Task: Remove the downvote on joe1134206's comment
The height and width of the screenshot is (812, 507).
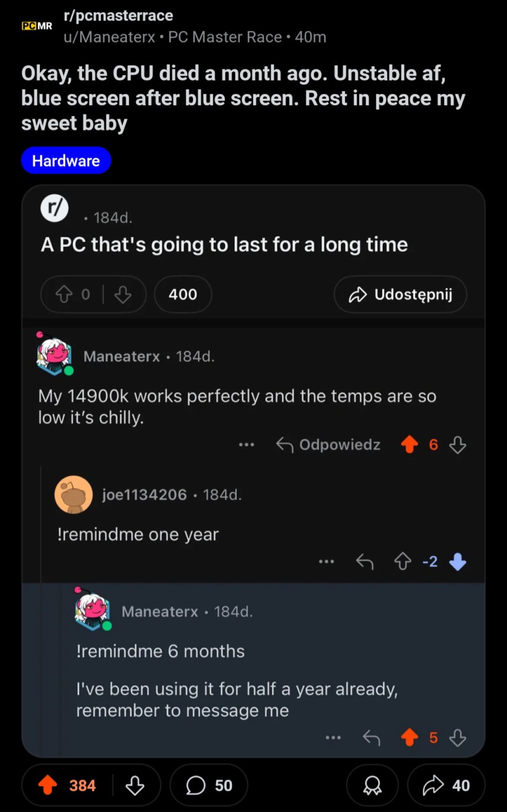Action: 457,561
